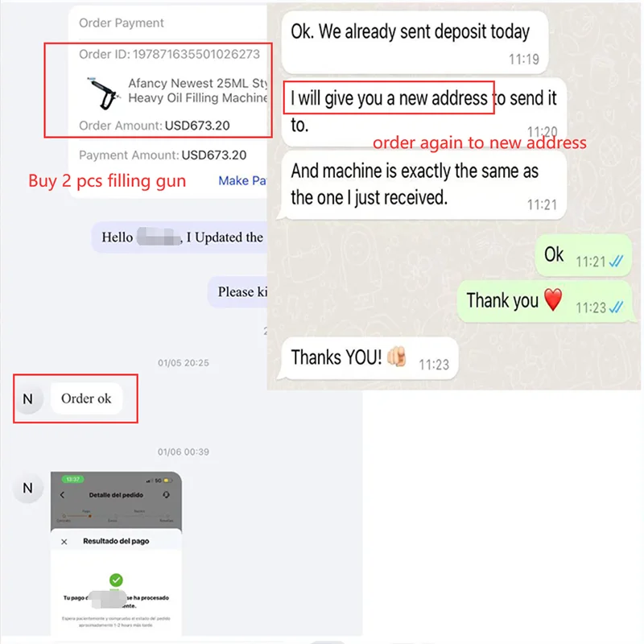Image resolution: width=644 pixels, height=644 pixels.
Task: Close the Resultado del pago sheet
Action: point(64,542)
